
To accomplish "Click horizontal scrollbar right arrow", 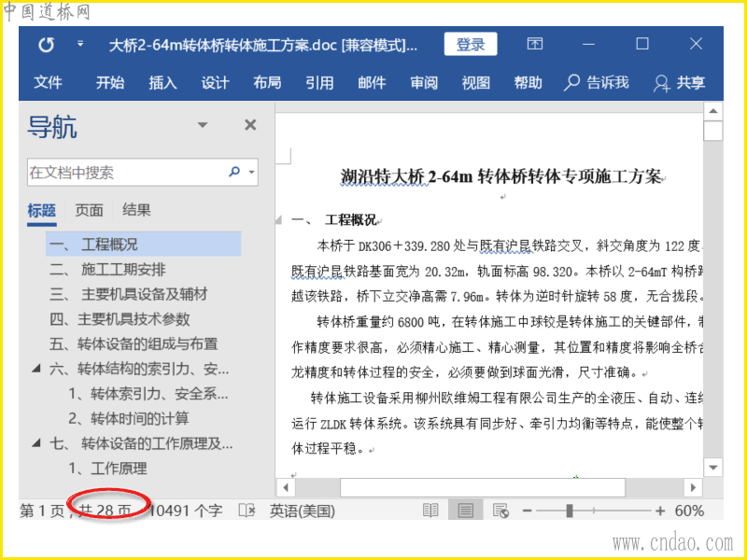I will (x=693, y=487).
